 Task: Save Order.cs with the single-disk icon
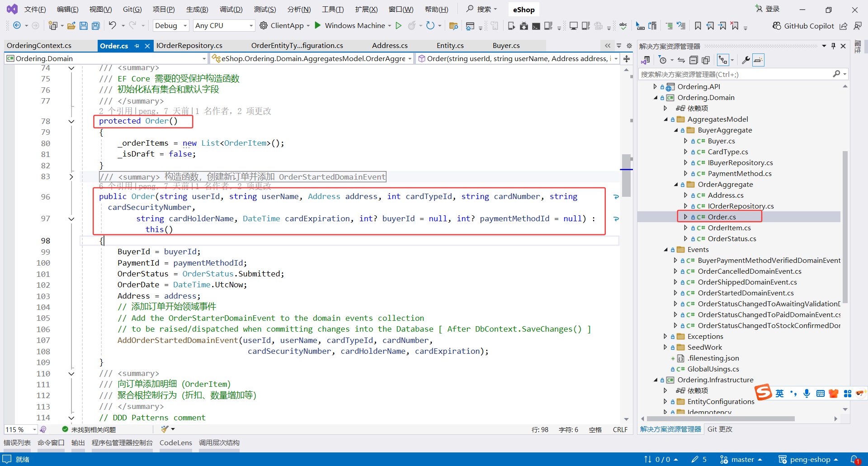84,26
